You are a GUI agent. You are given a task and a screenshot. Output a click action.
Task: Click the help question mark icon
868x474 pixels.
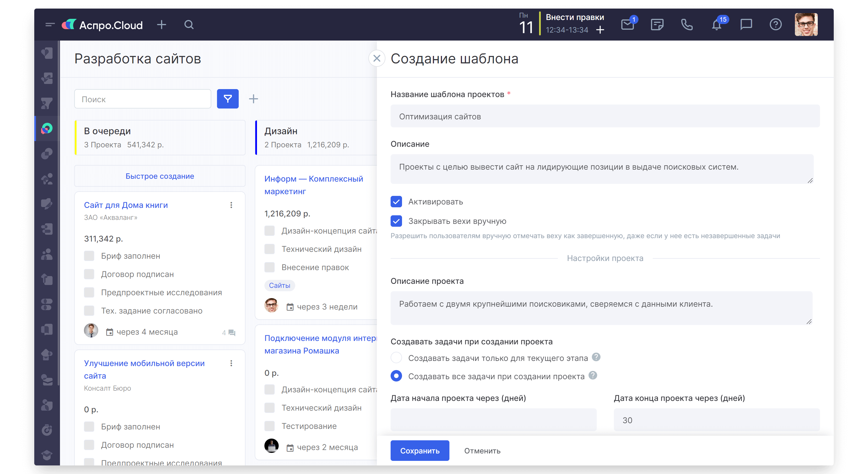(775, 25)
